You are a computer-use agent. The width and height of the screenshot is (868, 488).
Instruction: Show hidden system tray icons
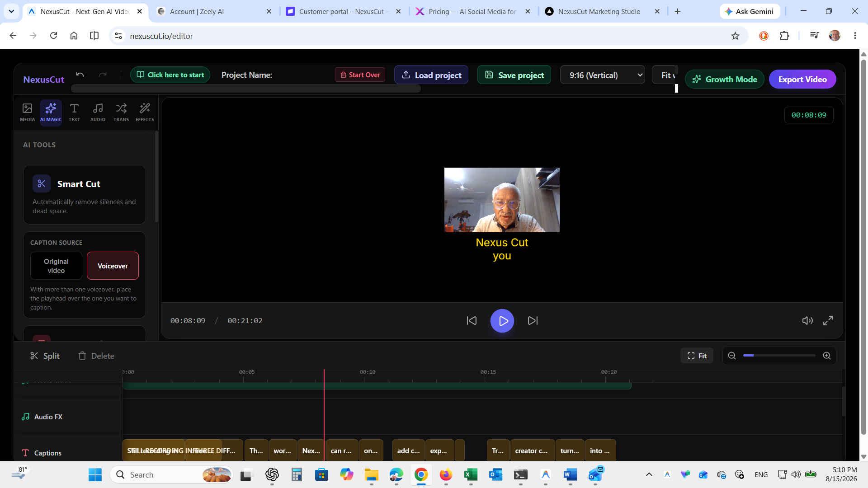point(649,474)
